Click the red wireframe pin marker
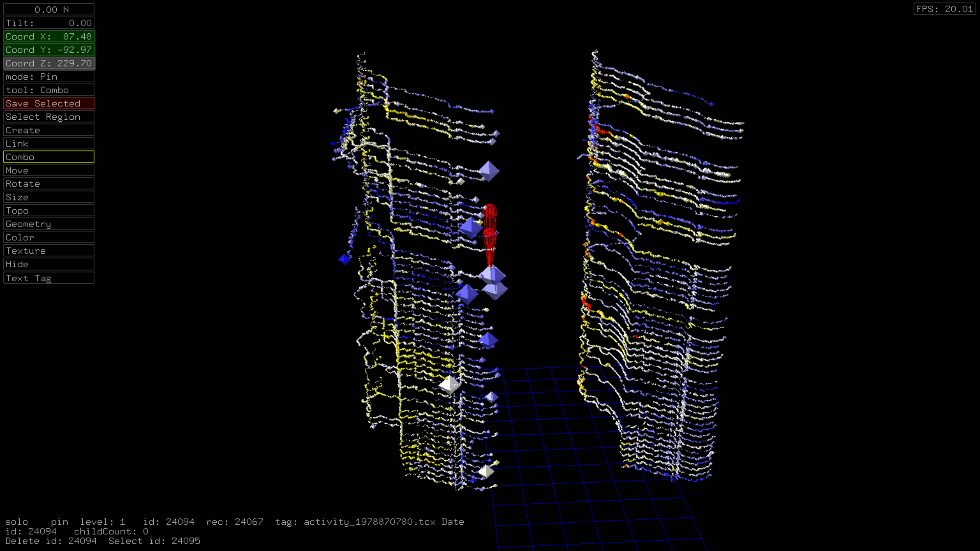The width and height of the screenshot is (980, 551). coord(490,234)
